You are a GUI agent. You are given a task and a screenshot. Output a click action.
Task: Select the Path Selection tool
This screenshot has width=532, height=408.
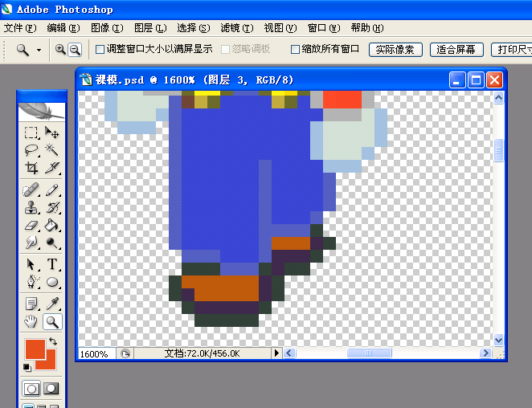[31, 264]
